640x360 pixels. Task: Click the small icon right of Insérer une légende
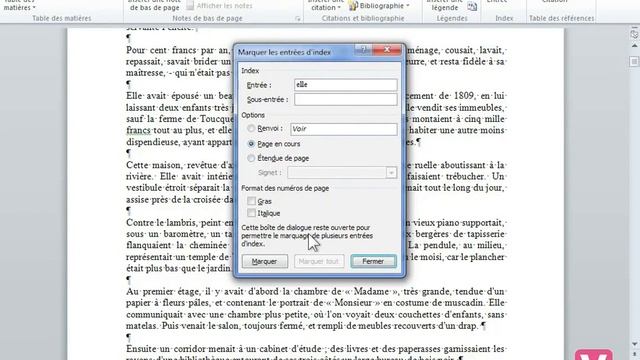point(472,6)
